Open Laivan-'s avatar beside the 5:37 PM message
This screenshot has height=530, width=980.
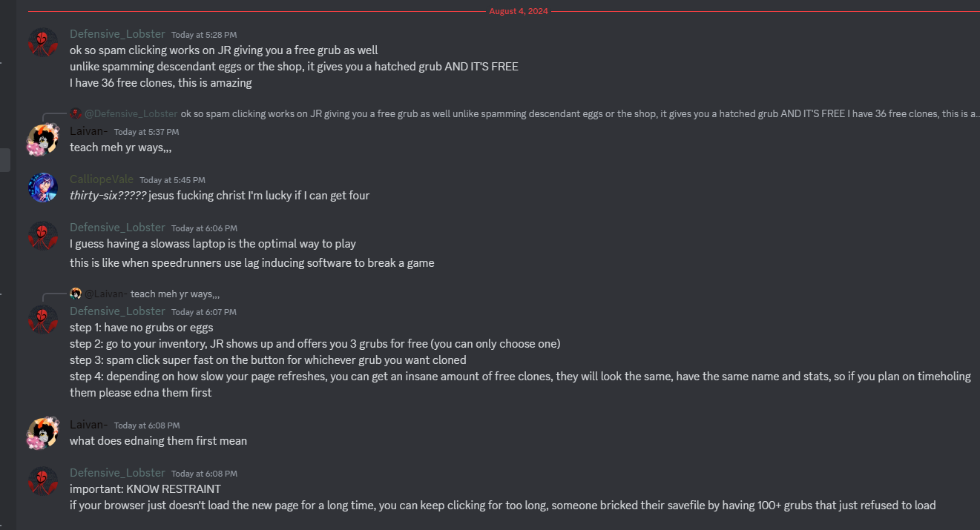pyautogui.click(x=42, y=139)
